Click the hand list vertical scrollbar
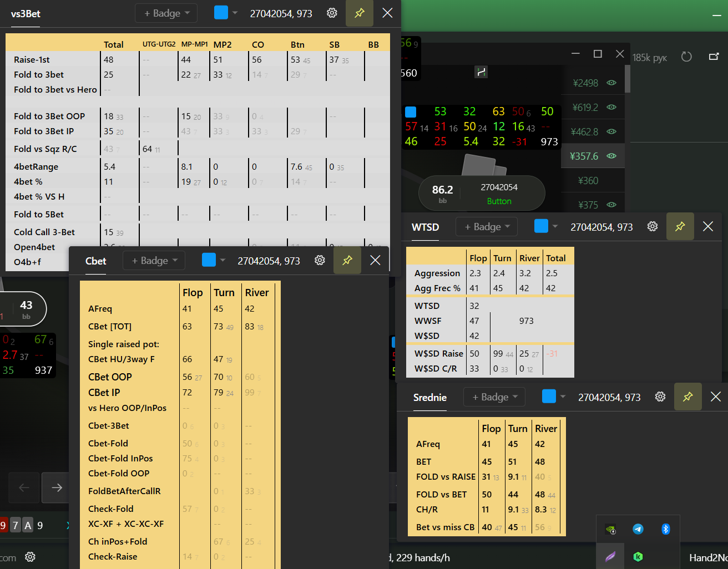 (628, 79)
